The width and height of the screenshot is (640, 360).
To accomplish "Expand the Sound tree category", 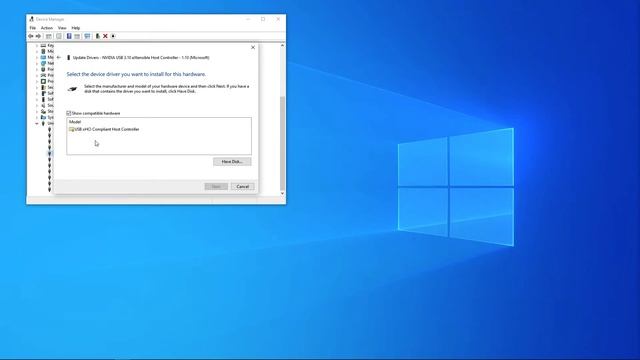I will pyautogui.click(x=37, y=105).
